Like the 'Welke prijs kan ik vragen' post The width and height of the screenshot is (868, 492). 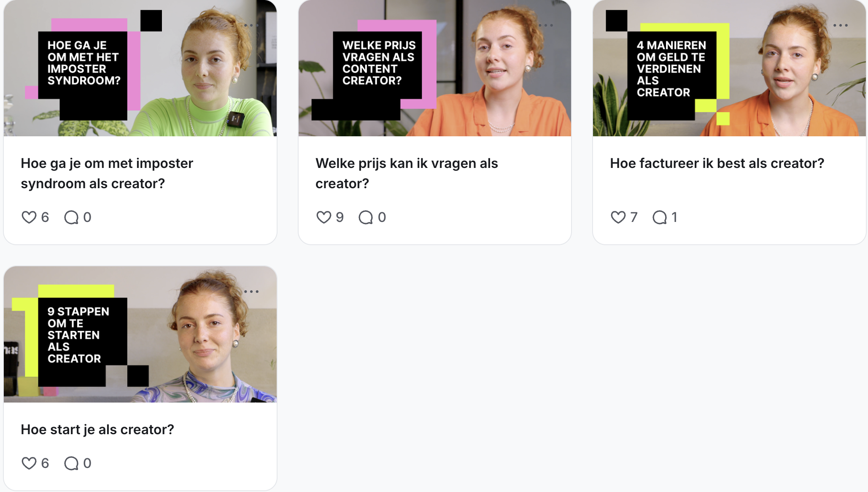pyautogui.click(x=323, y=217)
